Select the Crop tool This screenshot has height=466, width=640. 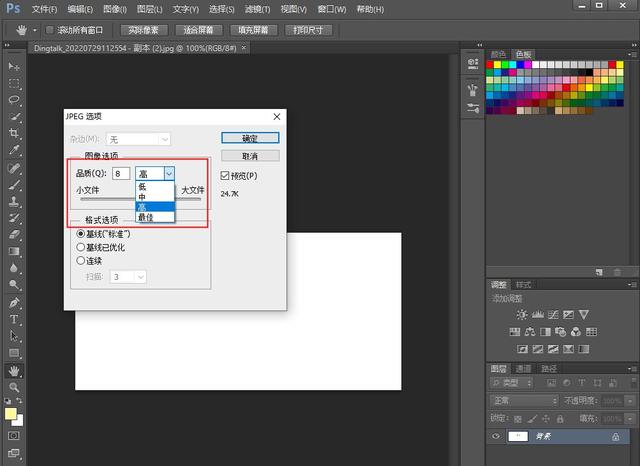[x=14, y=133]
